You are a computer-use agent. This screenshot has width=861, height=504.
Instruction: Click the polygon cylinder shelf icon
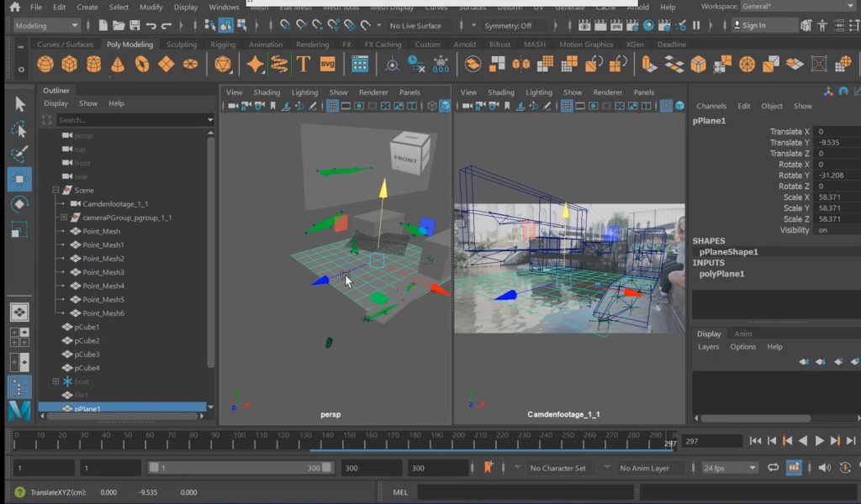pyautogui.click(x=94, y=64)
